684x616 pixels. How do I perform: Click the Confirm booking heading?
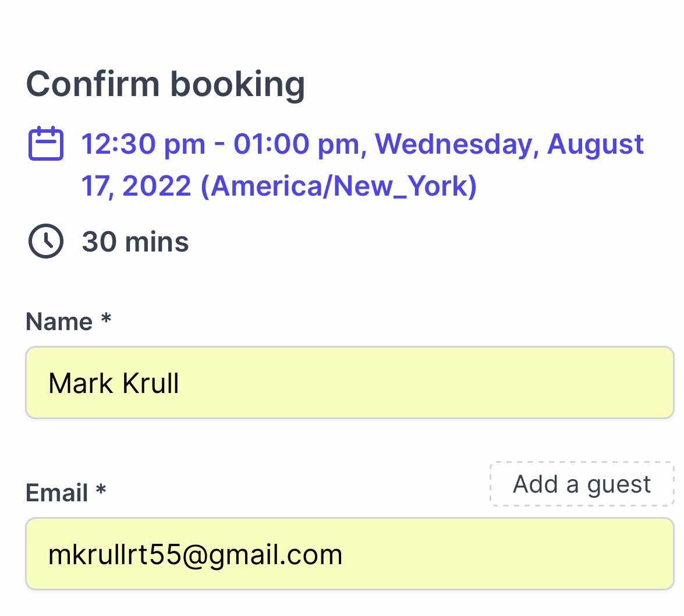(x=165, y=84)
